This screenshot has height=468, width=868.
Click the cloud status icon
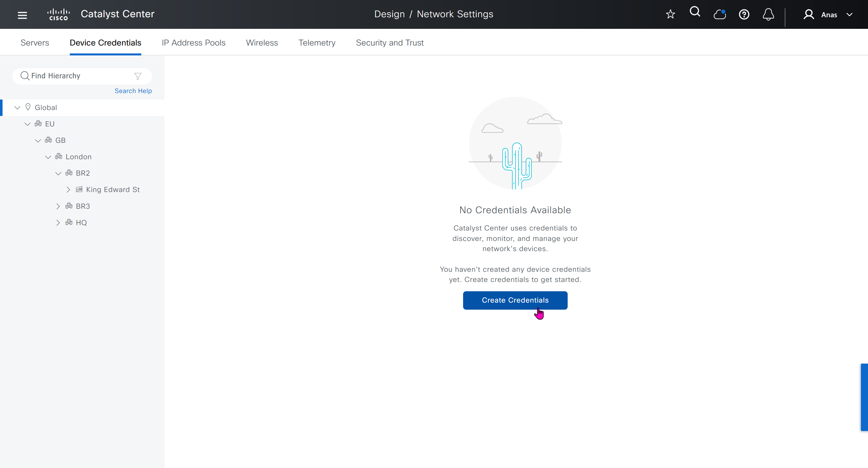pos(719,14)
